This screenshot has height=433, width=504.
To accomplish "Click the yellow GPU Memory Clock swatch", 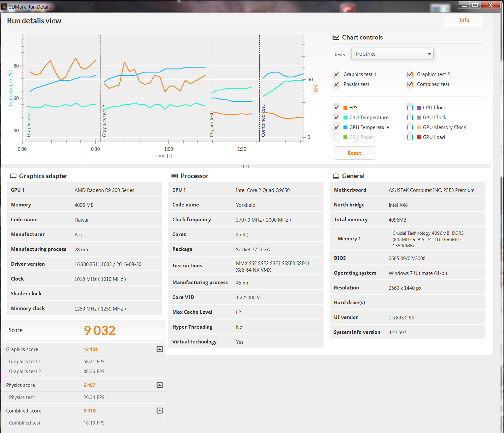I will point(419,127).
